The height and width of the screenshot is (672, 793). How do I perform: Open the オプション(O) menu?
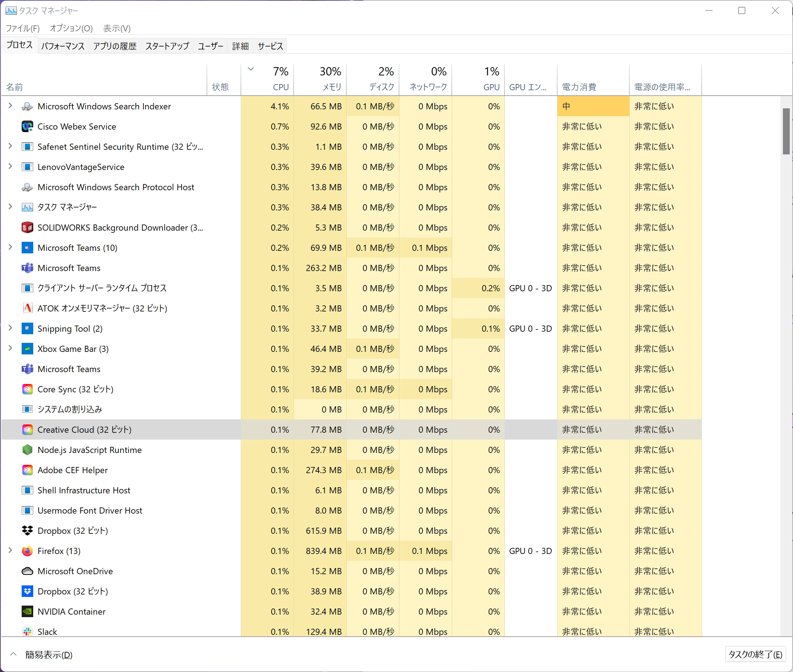71,28
